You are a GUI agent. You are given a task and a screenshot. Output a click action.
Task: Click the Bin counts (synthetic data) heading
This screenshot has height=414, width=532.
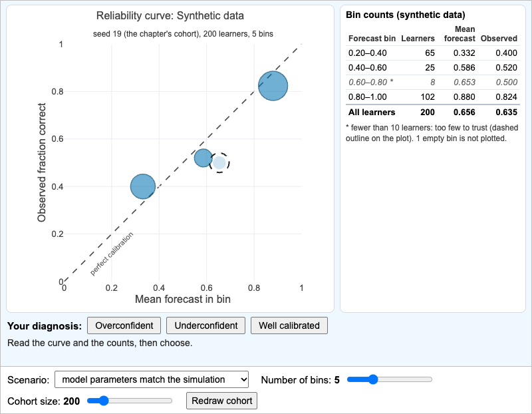click(x=405, y=15)
